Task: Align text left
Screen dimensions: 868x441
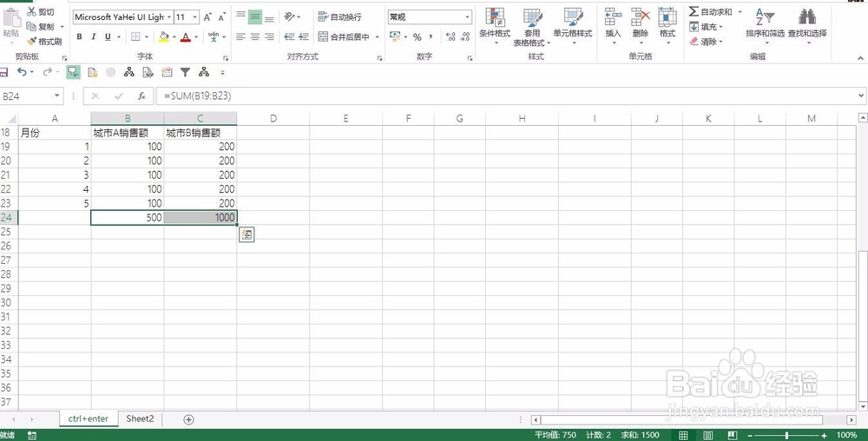Action: [240, 36]
